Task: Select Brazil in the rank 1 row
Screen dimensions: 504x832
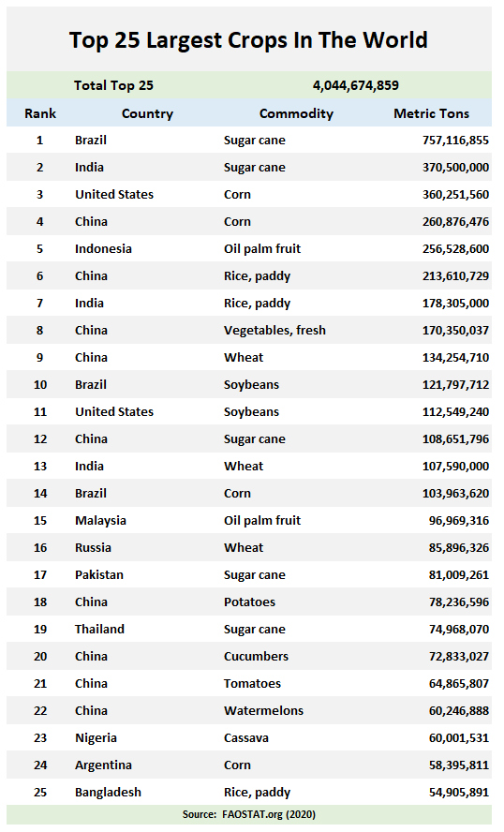Action: [91, 141]
